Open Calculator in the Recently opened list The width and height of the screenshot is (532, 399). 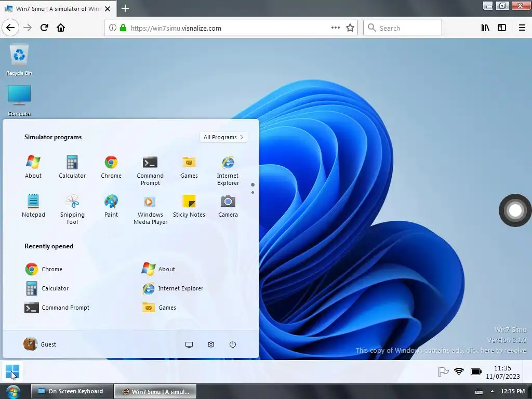tap(47, 288)
